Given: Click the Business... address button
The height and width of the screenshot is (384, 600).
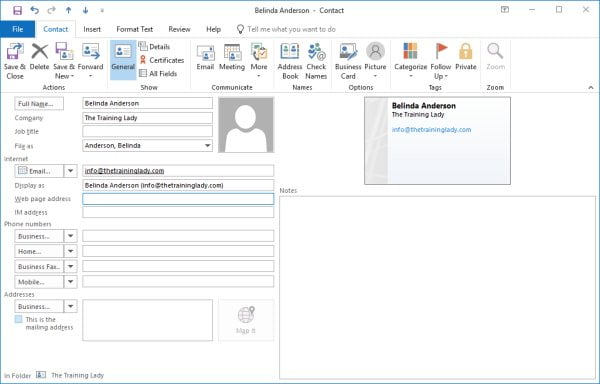Looking at the screenshot, I should 39,306.
